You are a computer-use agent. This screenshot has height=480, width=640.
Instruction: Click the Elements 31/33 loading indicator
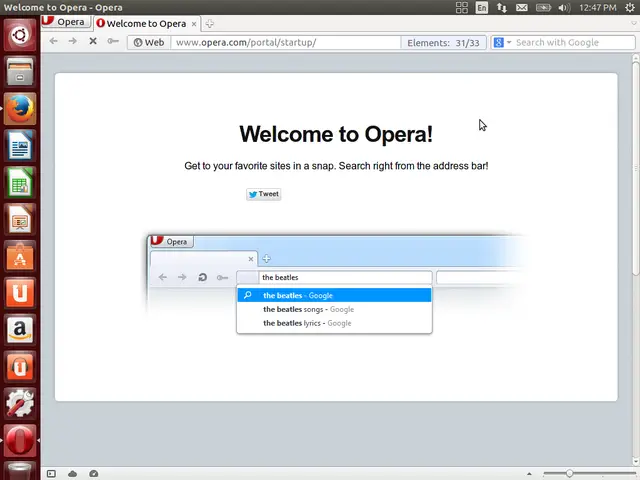(x=443, y=42)
